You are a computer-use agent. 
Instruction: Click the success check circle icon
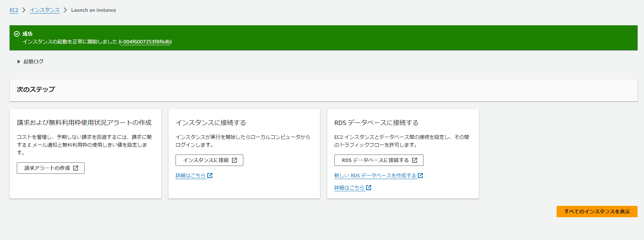16,34
